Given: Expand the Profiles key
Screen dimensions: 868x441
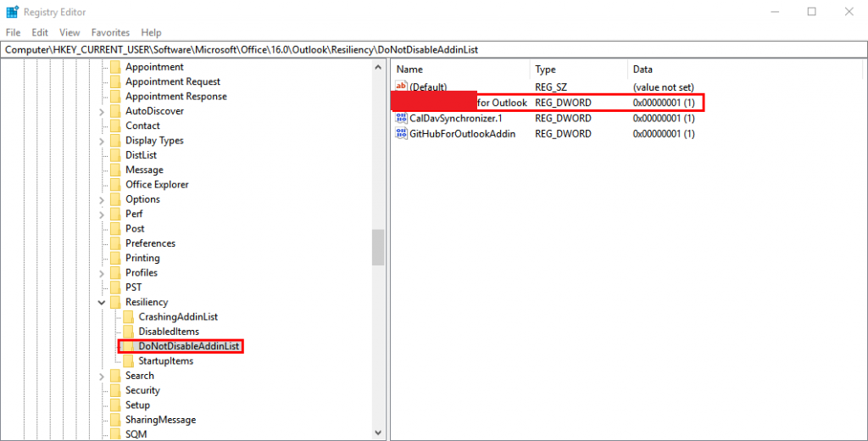Looking at the screenshot, I should coord(102,273).
